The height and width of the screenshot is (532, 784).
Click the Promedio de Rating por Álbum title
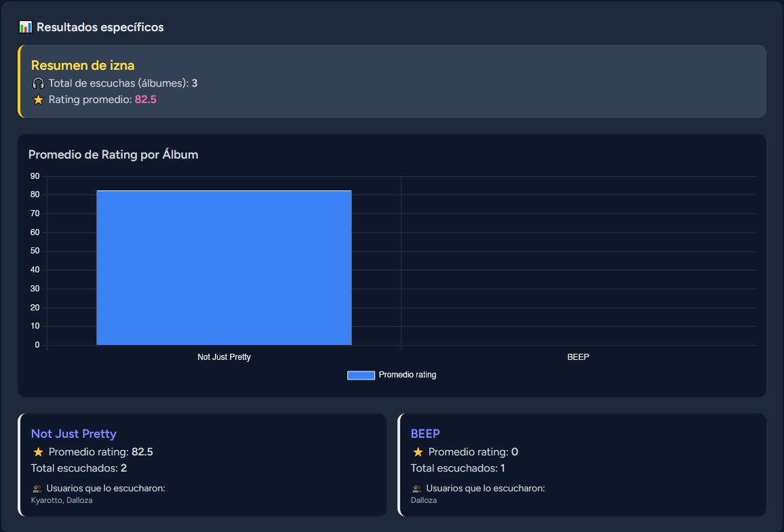tap(113, 155)
